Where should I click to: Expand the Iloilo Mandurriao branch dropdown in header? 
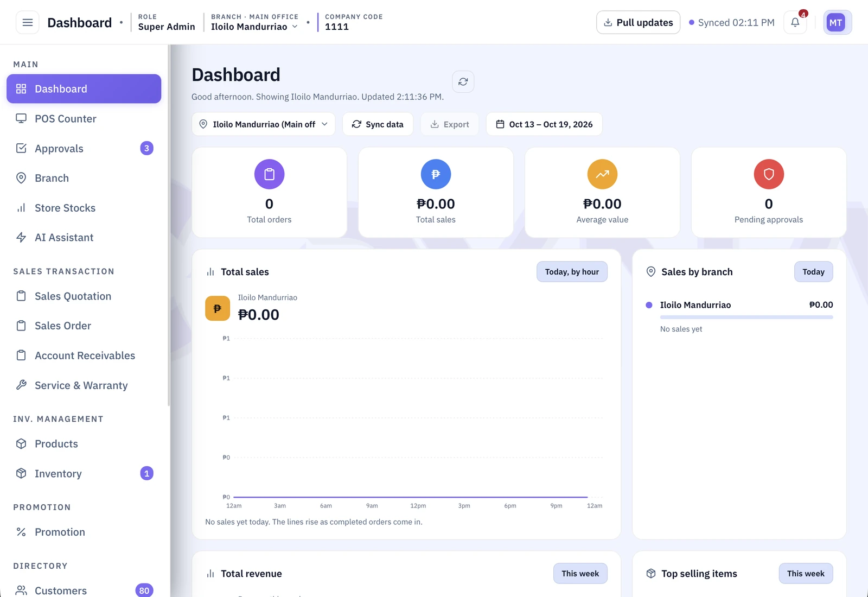point(254,27)
